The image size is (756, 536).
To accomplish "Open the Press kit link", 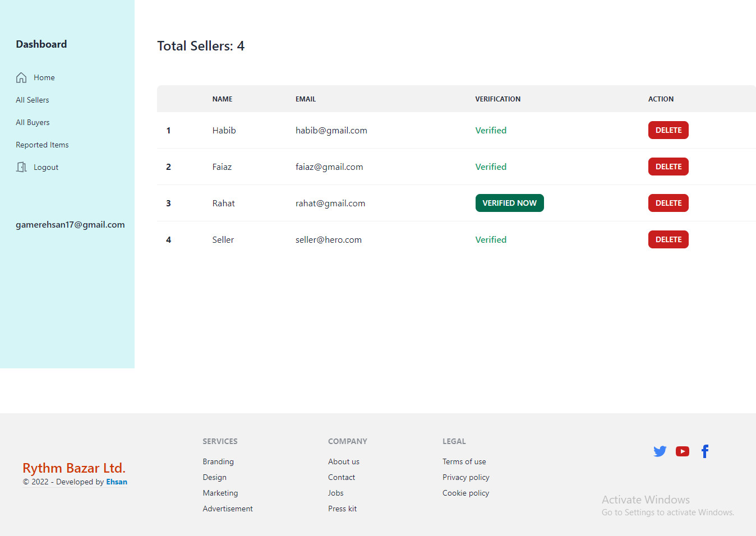I will point(342,509).
